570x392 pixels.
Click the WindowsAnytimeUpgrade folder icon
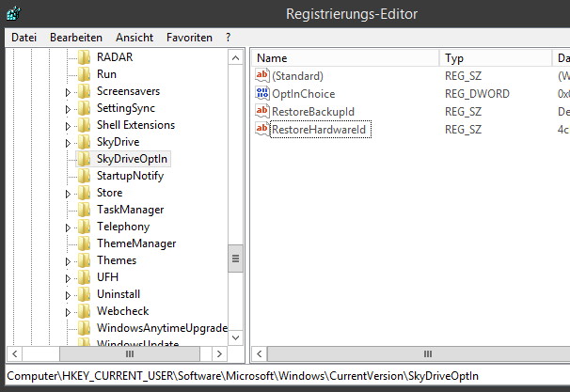click(85, 328)
